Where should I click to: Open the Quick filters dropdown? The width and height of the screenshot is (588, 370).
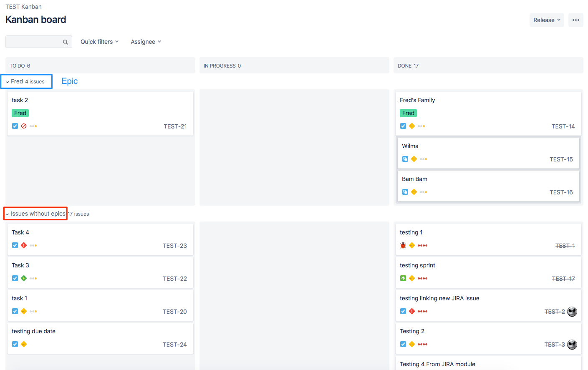pos(99,42)
